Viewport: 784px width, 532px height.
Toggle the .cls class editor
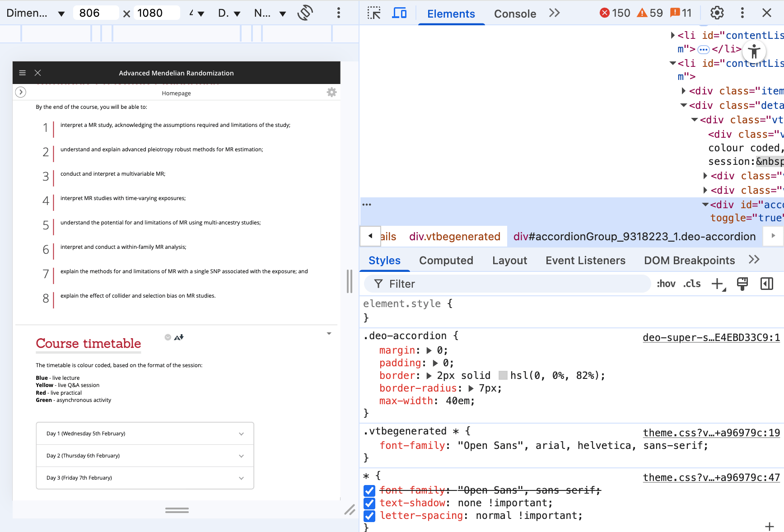tap(692, 284)
